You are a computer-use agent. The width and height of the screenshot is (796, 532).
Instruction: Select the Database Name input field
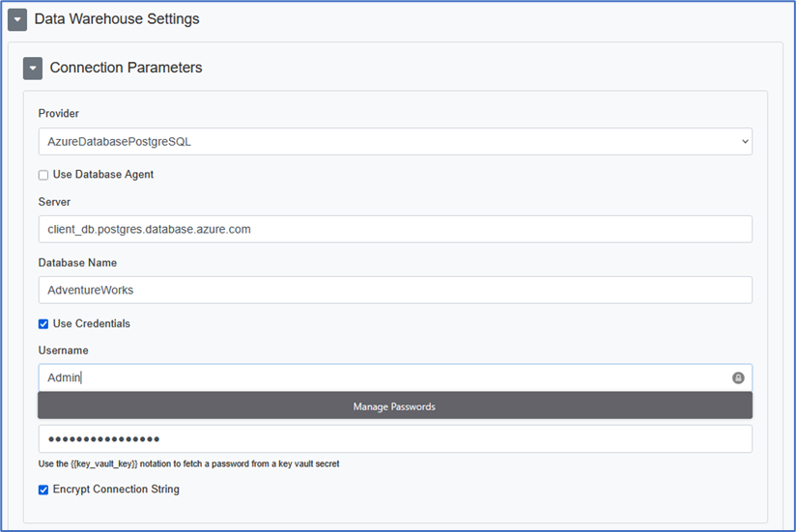395,290
